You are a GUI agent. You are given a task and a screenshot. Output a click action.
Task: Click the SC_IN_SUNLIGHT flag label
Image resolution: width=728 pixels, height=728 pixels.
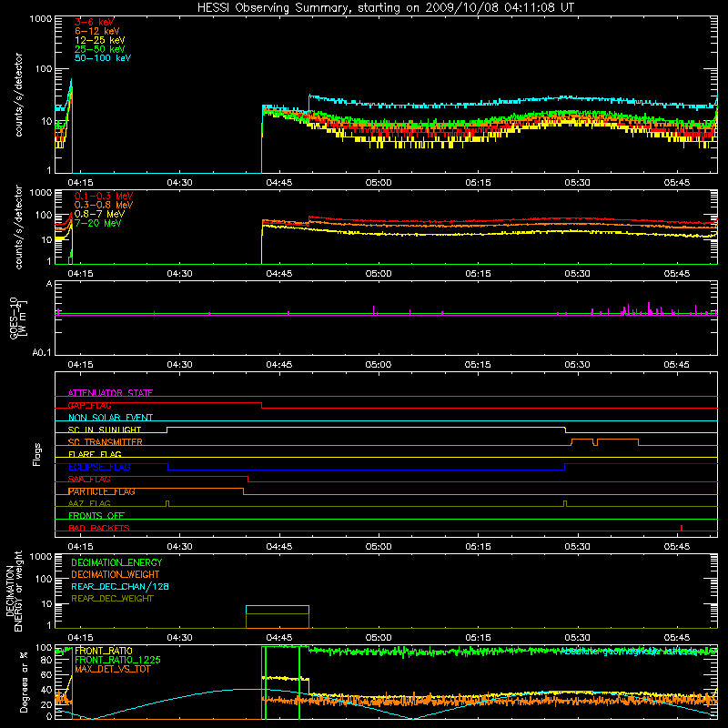click(x=105, y=430)
